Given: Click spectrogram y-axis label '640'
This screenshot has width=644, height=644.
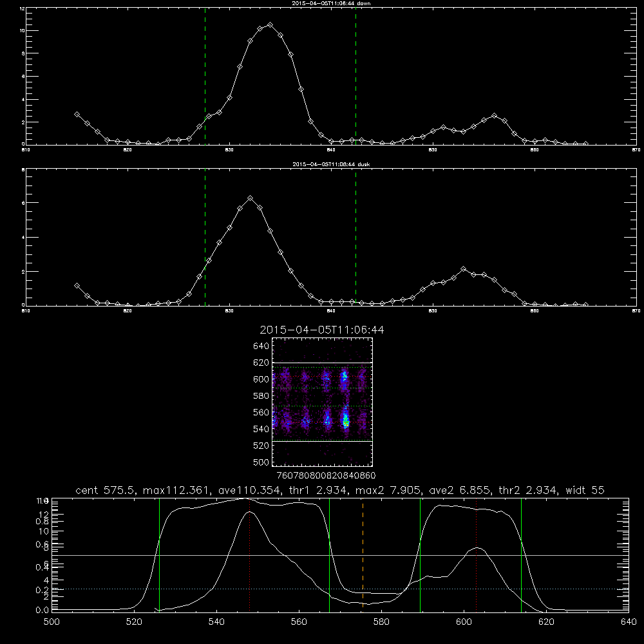Looking at the screenshot, I should point(261,346).
